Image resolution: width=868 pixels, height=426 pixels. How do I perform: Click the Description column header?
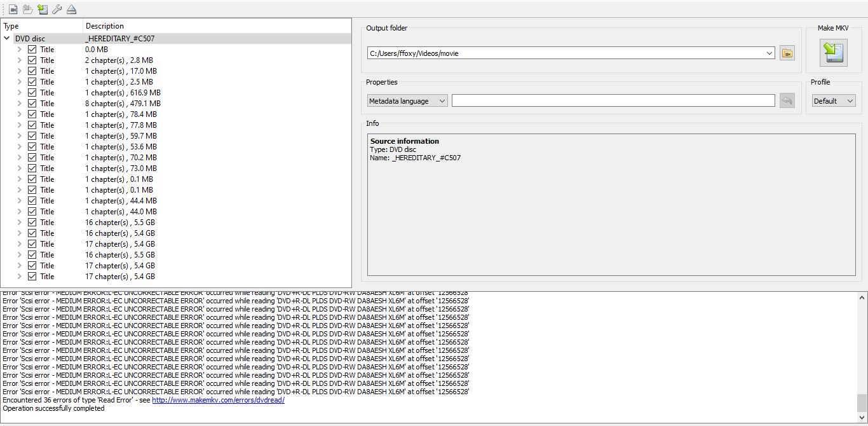105,26
